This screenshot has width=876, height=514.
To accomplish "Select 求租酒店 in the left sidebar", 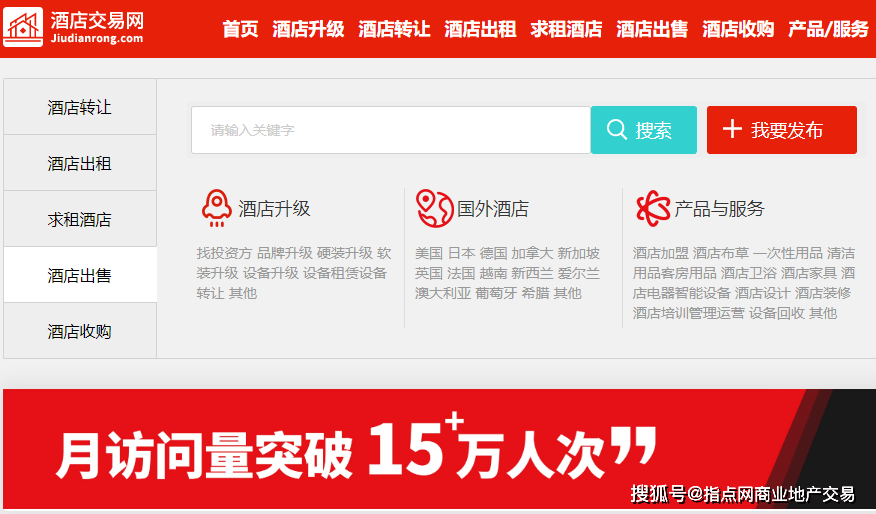I will pos(80,219).
